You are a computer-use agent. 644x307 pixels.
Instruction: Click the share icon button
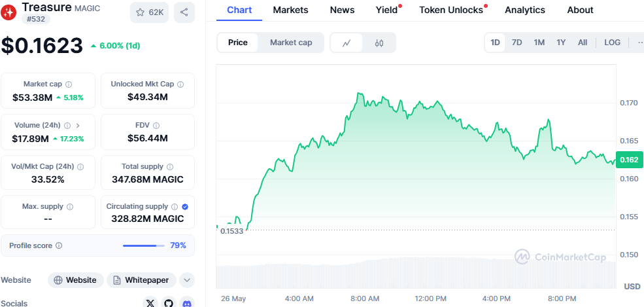click(x=184, y=12)
